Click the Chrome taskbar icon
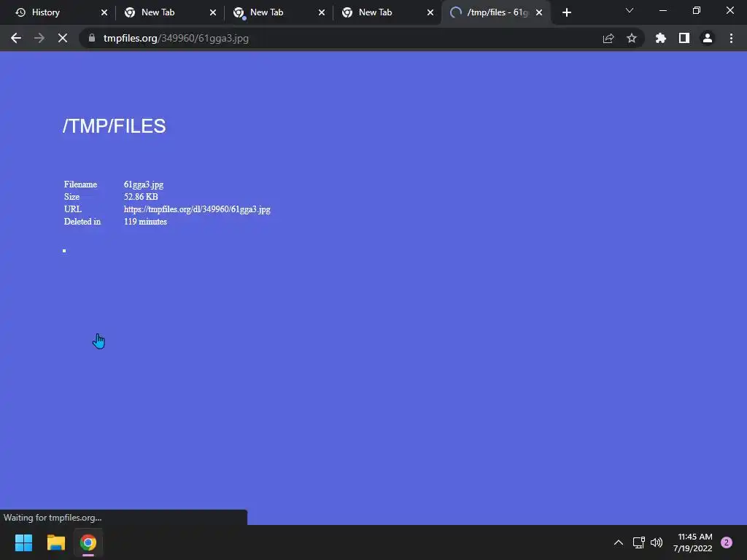 [x=88, y=542]
